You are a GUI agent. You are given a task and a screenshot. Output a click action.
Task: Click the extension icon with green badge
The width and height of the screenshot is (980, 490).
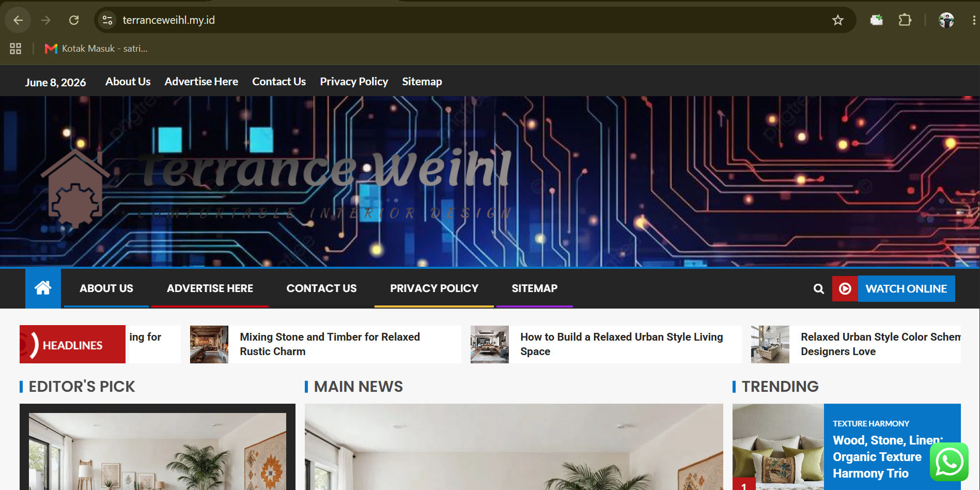click(x=877, y=20)
